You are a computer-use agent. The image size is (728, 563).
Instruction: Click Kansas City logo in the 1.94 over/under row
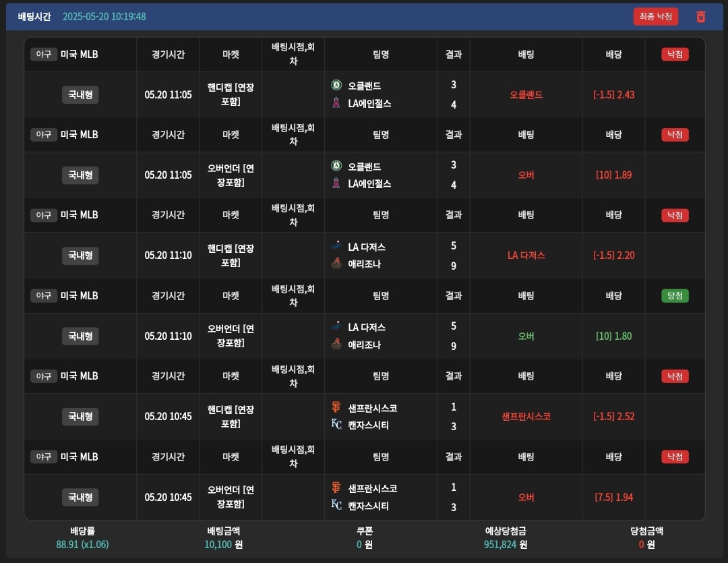coord(336,506)
